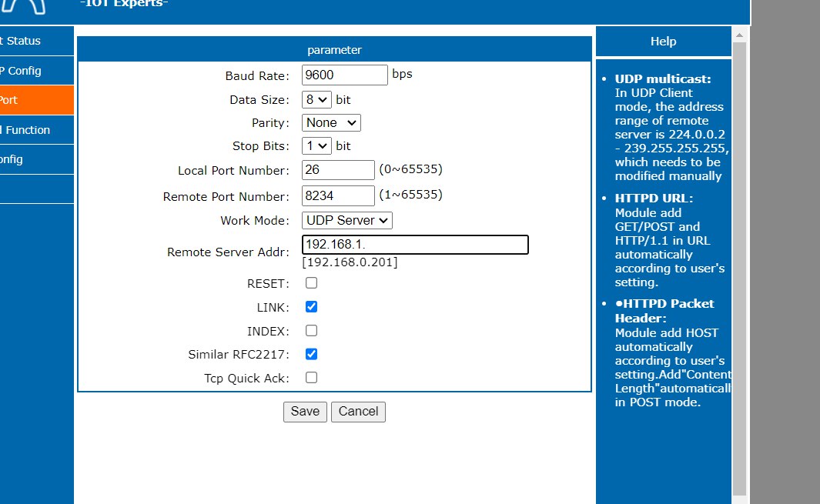Screen dimensions: 820x504
Task: Click the HTTPD Packet Header heading
Action: pos(664,311)
